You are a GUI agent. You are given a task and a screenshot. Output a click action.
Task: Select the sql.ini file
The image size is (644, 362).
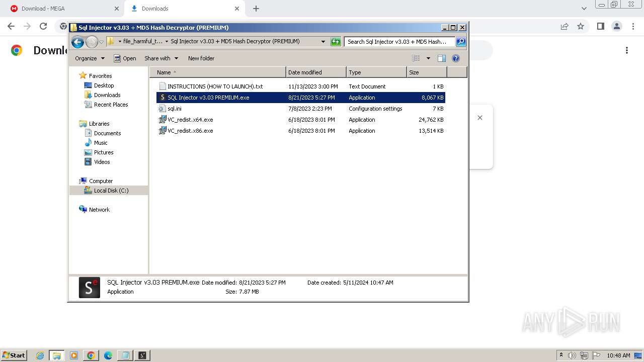pyautogui.click(x=301, y=109)
